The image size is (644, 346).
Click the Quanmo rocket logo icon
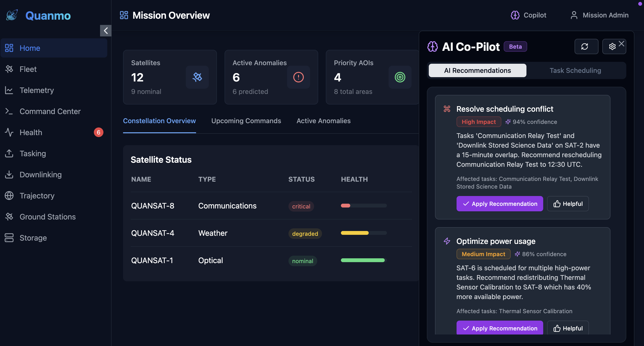pos(12,15)
